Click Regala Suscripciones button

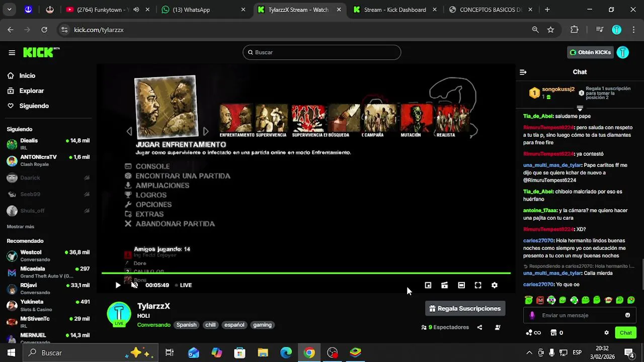[x=465, y=309]
